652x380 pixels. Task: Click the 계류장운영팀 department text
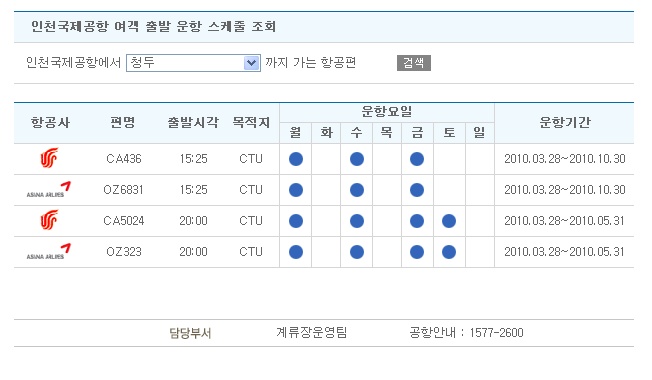[311, 333]
